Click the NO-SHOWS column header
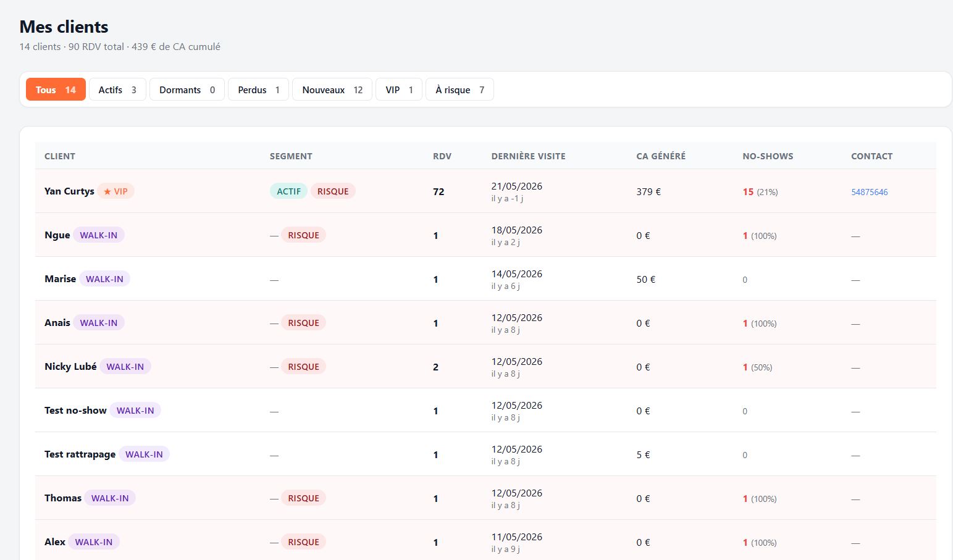This screenshot has height=560, width=953. (x=768, y=156)
